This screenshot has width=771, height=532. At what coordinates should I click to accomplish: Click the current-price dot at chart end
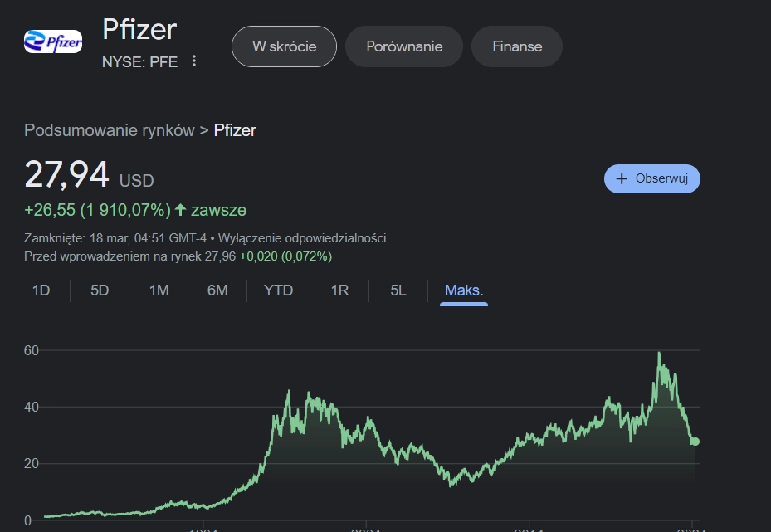click(695, 442)
